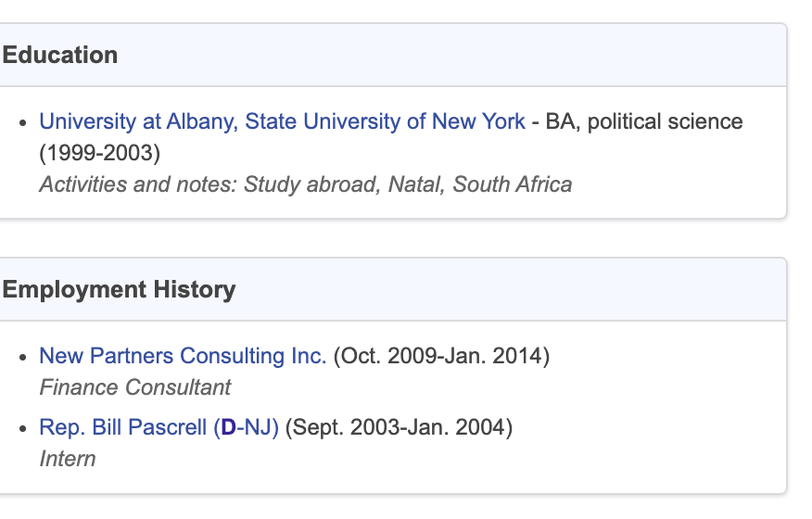Click the Oct. 2009-Jan. 2014 dates

[442, 356]
